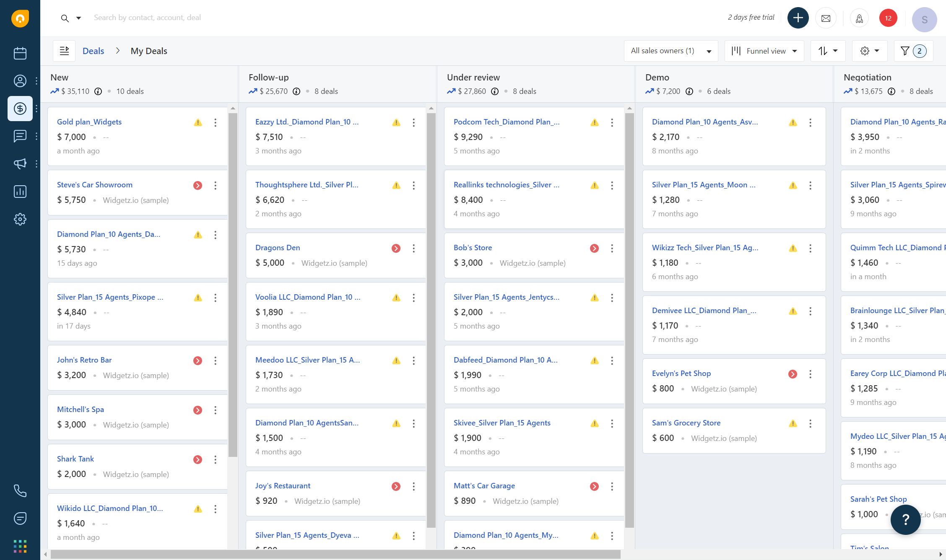Image resolution: width=946 pixels, height=560 pixels.
Task: Open the filter panel showing 2 filters
Action: (913, 51)
